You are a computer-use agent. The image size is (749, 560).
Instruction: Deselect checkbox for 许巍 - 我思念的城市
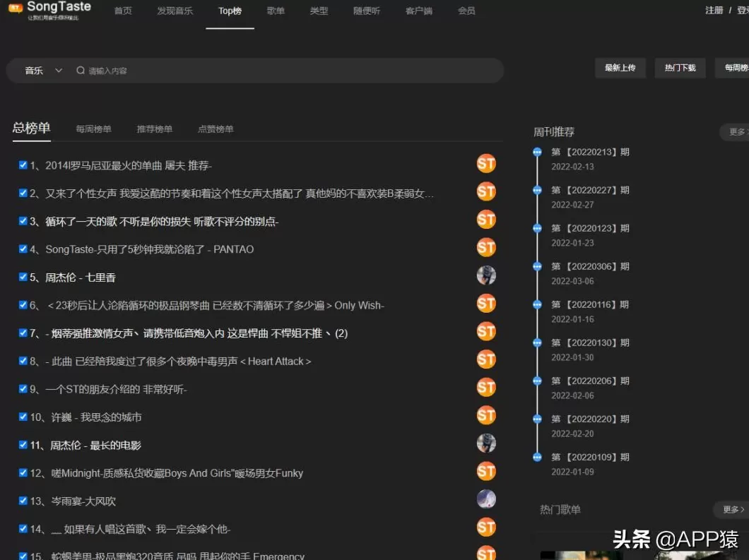tap(23, 417)
